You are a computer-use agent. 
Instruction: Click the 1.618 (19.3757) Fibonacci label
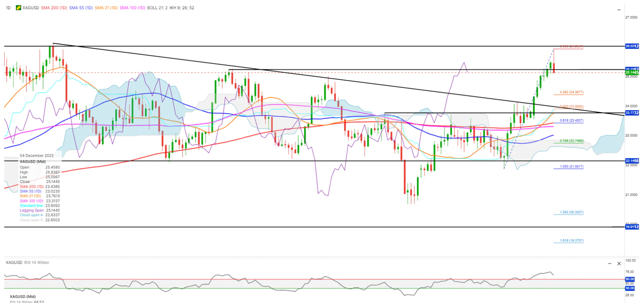[571, 241]
